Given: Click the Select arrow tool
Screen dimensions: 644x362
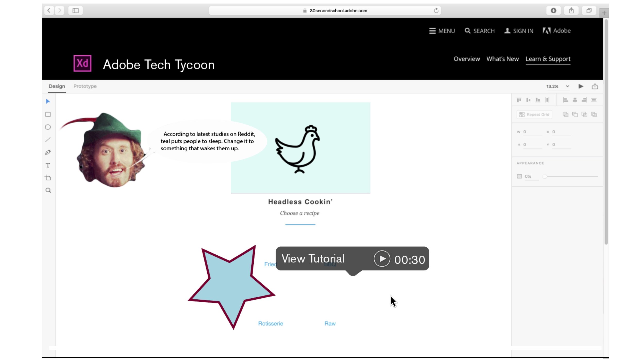Looking at the screenshot, I should pyautogui.click(x=48, y=101).
